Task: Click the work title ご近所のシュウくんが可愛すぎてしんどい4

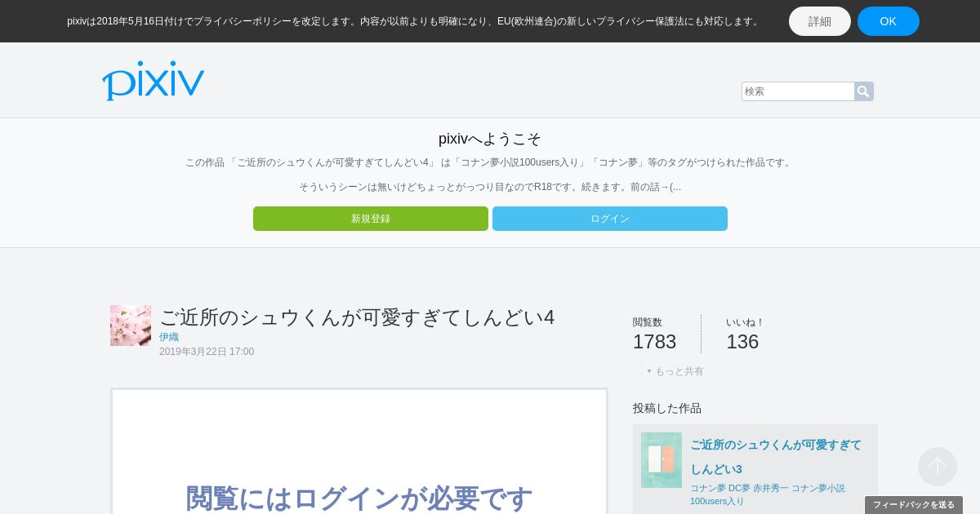Action: [x=357, y=317]
